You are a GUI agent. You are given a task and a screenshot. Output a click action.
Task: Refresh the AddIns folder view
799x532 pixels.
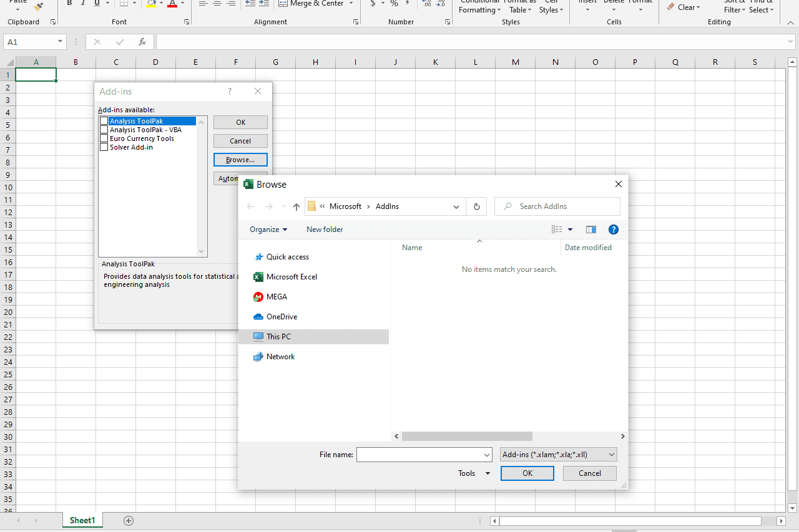pyautogui.click(x=477, y=206)
